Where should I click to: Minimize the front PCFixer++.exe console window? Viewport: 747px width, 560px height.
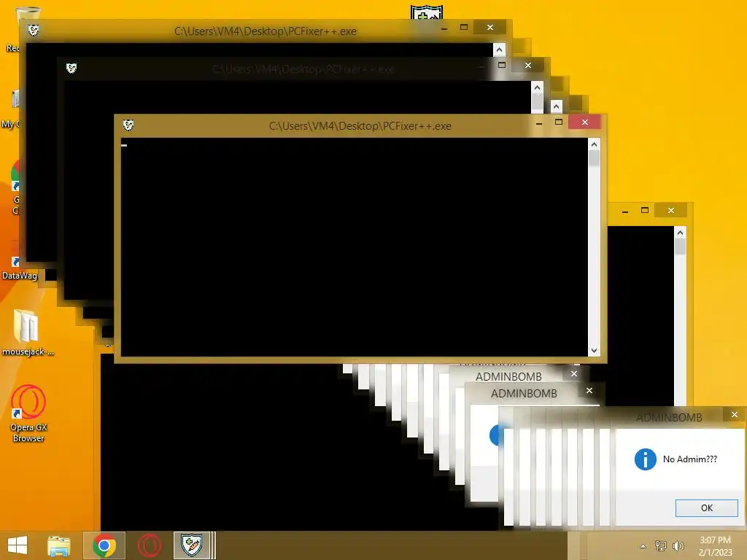pos(539,122)
